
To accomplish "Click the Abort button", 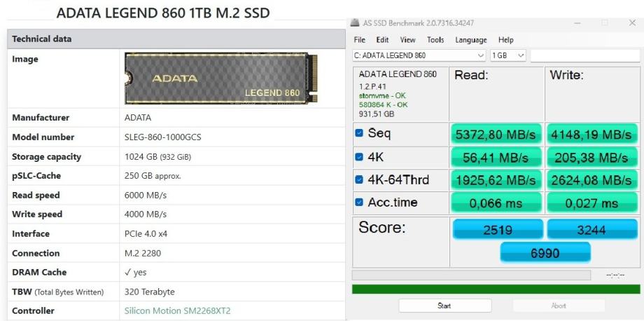I will (x=559, y=306).
